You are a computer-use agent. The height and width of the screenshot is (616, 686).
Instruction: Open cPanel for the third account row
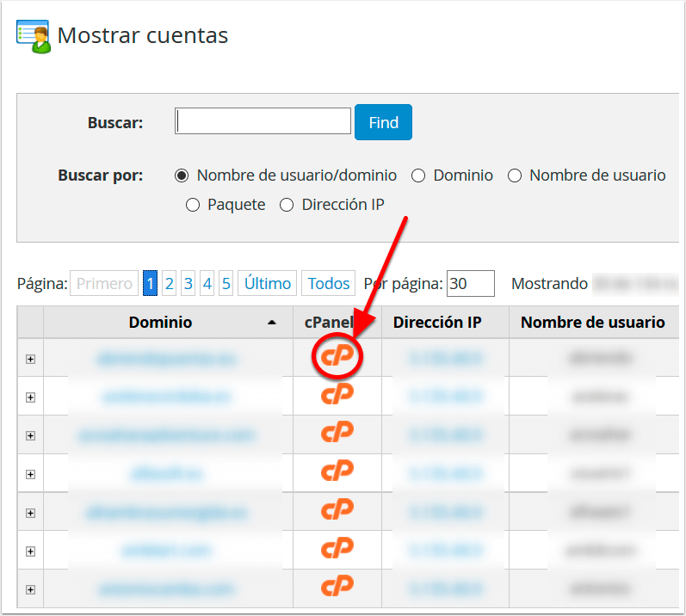pos(337,432)
